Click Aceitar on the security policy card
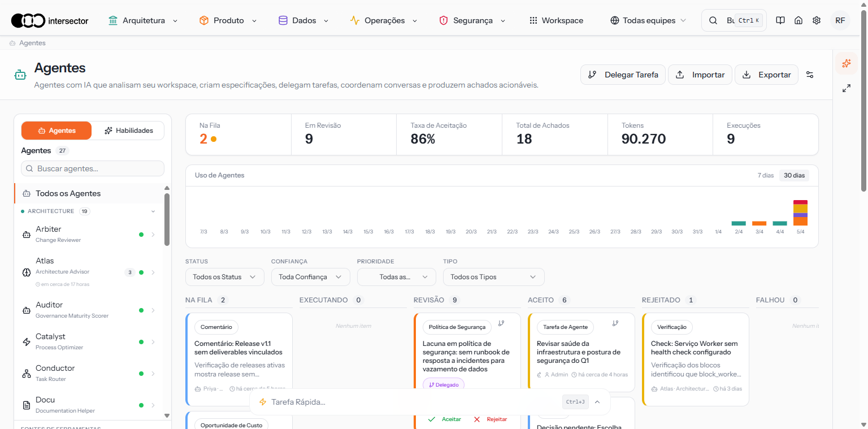 [x=445, y=419]
